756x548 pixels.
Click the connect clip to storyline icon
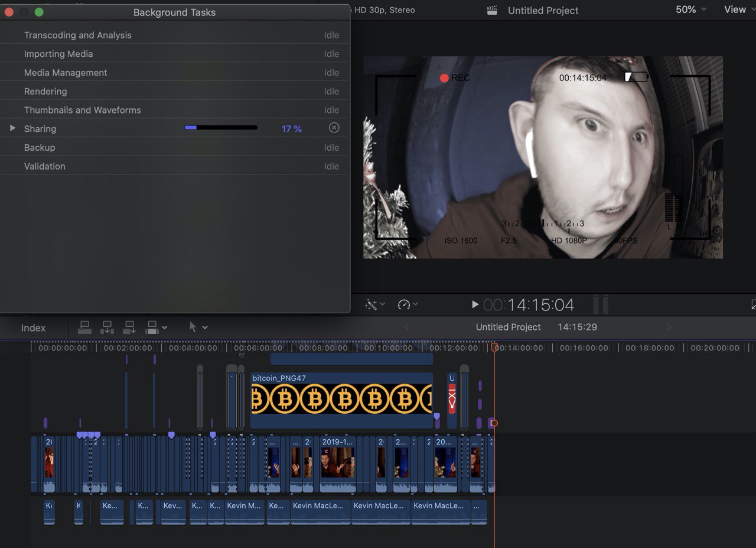tap(84, 327)
